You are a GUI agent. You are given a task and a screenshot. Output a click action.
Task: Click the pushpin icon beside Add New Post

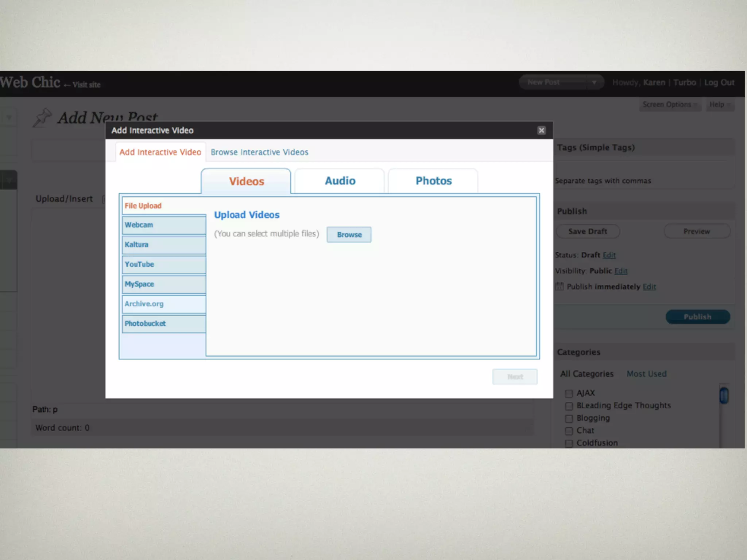pyautogui.click(x=42, y=118)
